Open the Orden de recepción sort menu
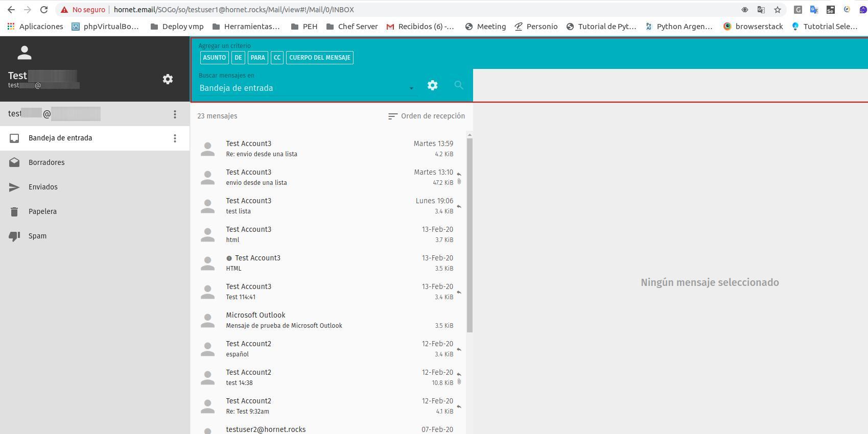This screenshot has width=868, height=434. tap(426, 116)
